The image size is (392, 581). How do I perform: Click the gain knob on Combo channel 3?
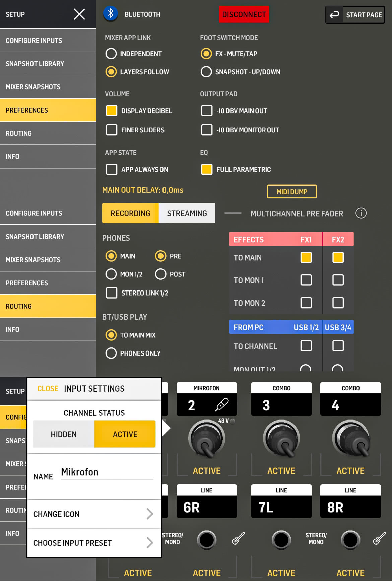point(281,439)
